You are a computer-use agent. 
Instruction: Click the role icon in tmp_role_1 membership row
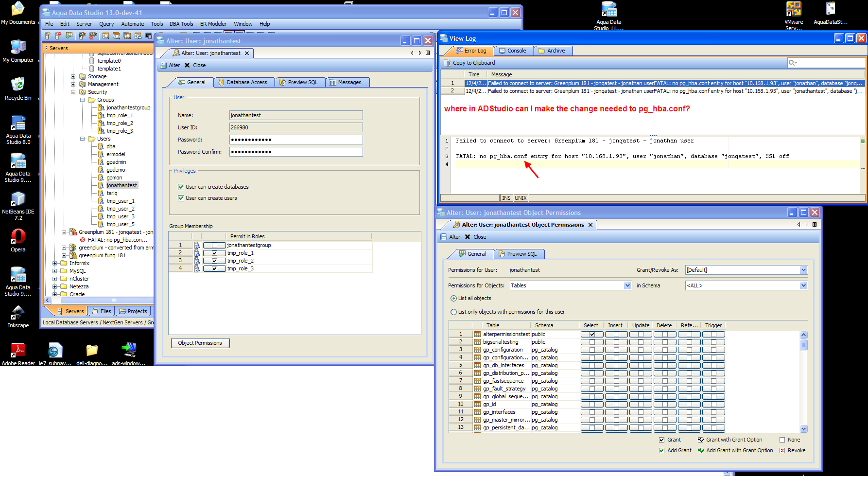click(197, 253)
